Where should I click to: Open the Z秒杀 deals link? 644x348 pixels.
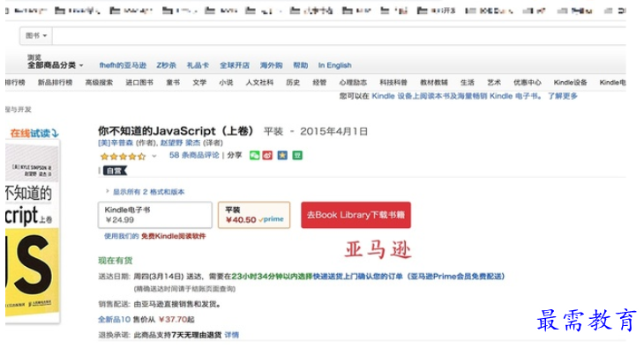(166, 65)
